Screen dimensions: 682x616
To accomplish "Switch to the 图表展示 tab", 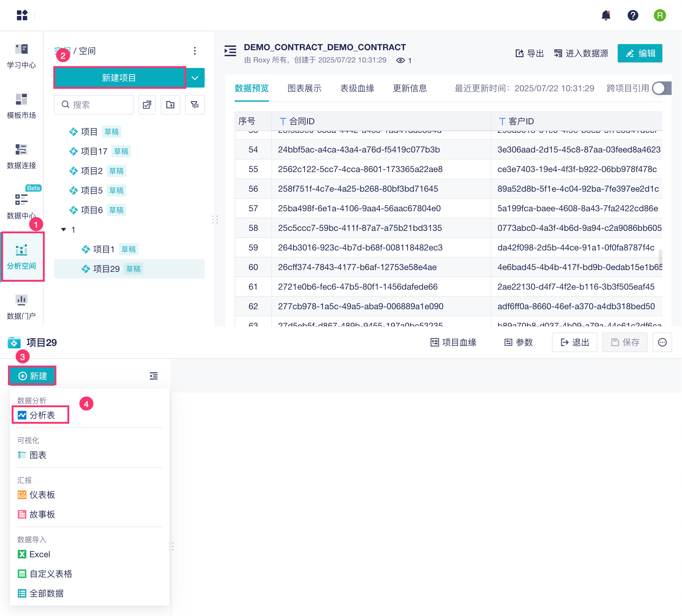I will [304, 88].
